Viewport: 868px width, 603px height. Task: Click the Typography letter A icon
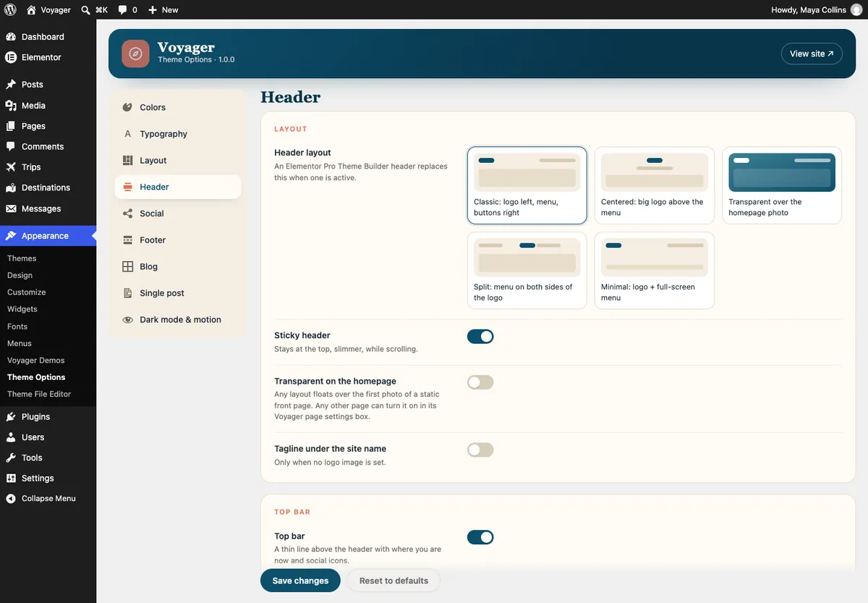point(127,134)
